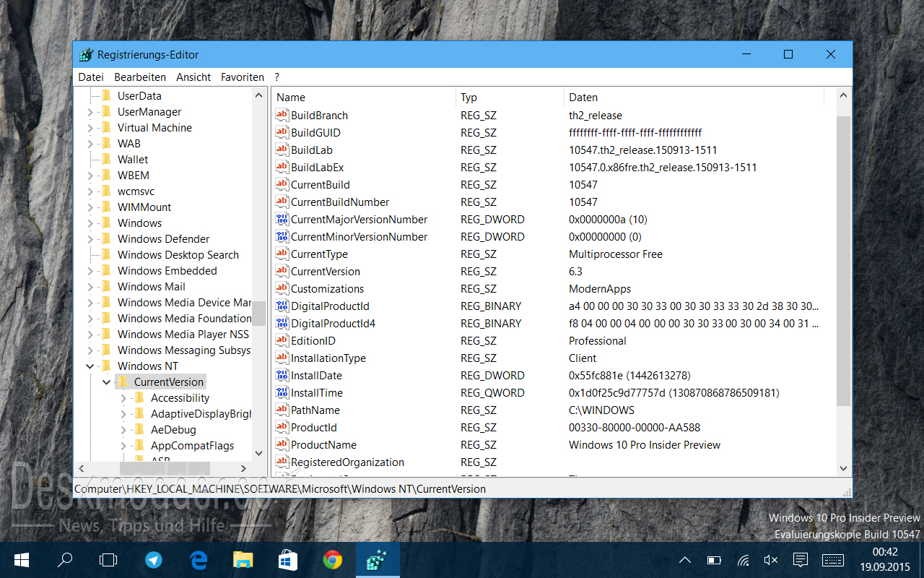This screenshot has height=578, width=924.
Task: Expand the Windows Embedded key
Action: [x=90, y=271]
